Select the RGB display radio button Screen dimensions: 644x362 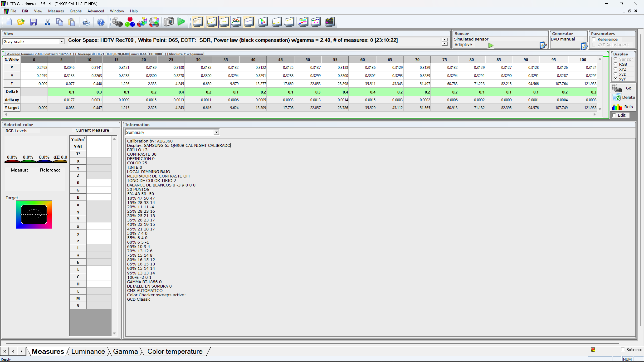click(x=615, y=64)
